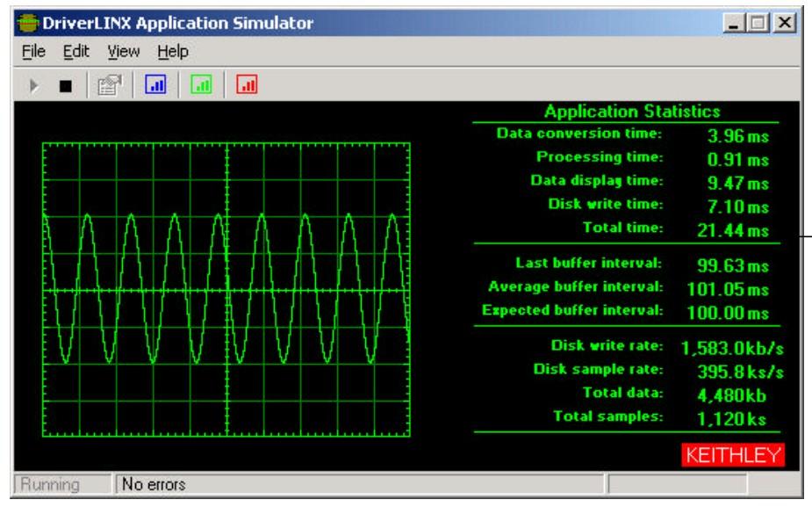Click the 101.05 ms value
812x507 pixels.
(728, 289)
